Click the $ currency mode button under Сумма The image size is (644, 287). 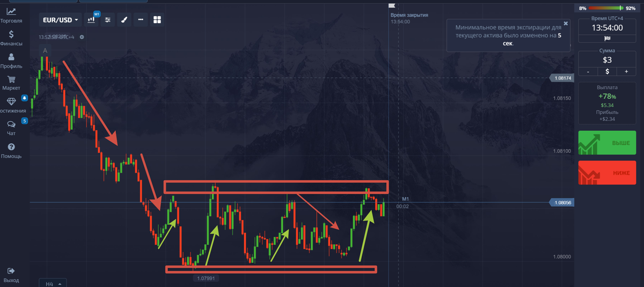(x=607, y=71)
